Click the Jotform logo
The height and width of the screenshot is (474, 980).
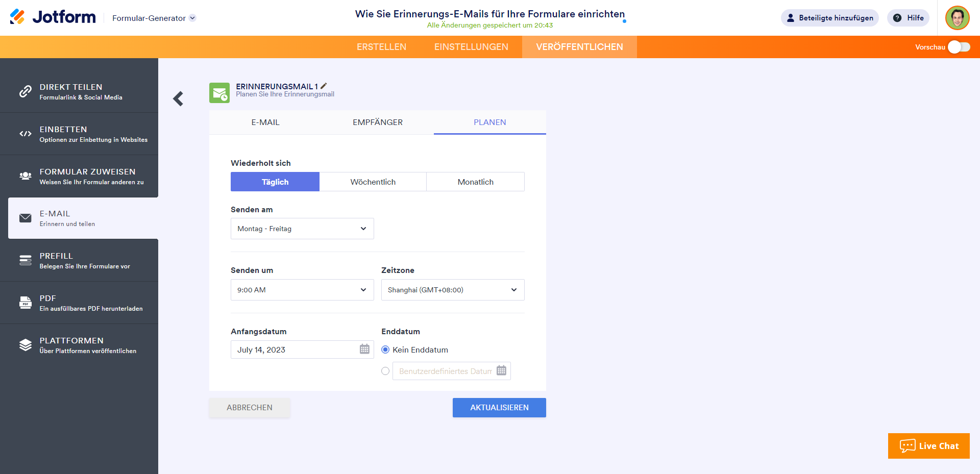click(53, 17)
